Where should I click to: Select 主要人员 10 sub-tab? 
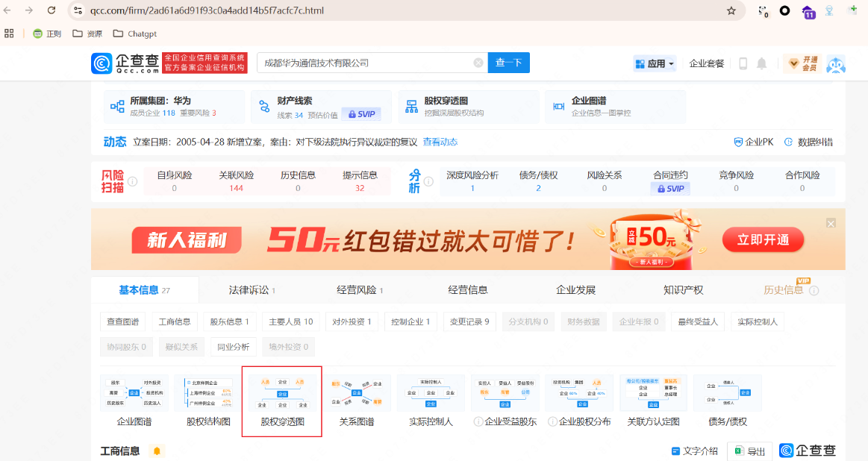(x=290, y=322)
